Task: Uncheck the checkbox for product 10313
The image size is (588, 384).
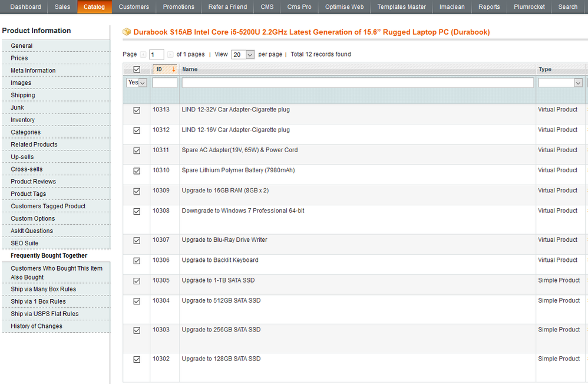Action: [136, 110]
